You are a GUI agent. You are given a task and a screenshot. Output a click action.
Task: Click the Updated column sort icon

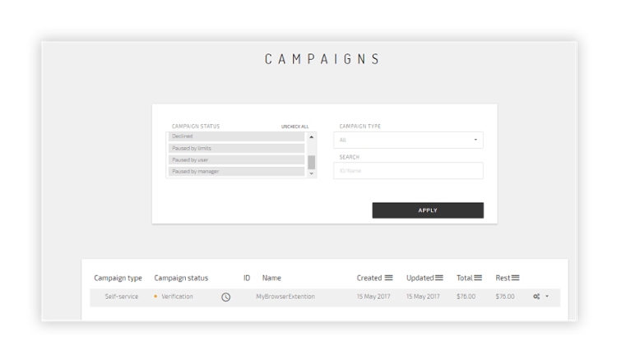pyautogui.click(x=439, y=278)
